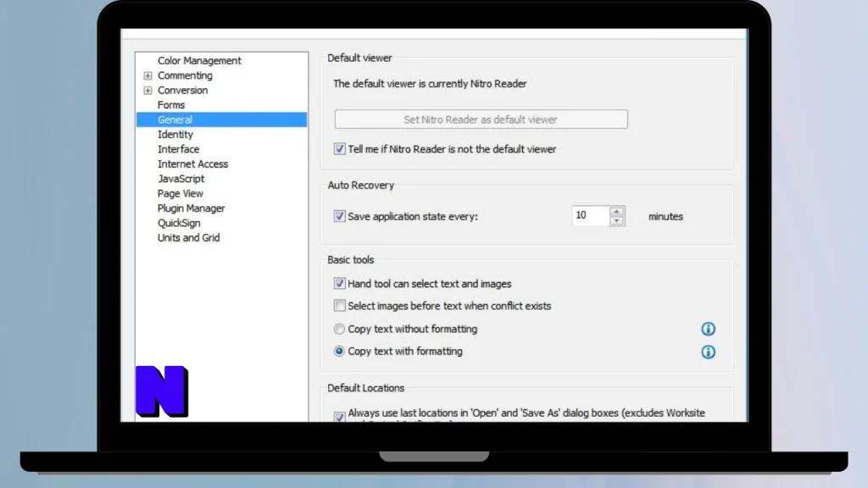
Task: Open Page View preferences
Action: point(180,193)
